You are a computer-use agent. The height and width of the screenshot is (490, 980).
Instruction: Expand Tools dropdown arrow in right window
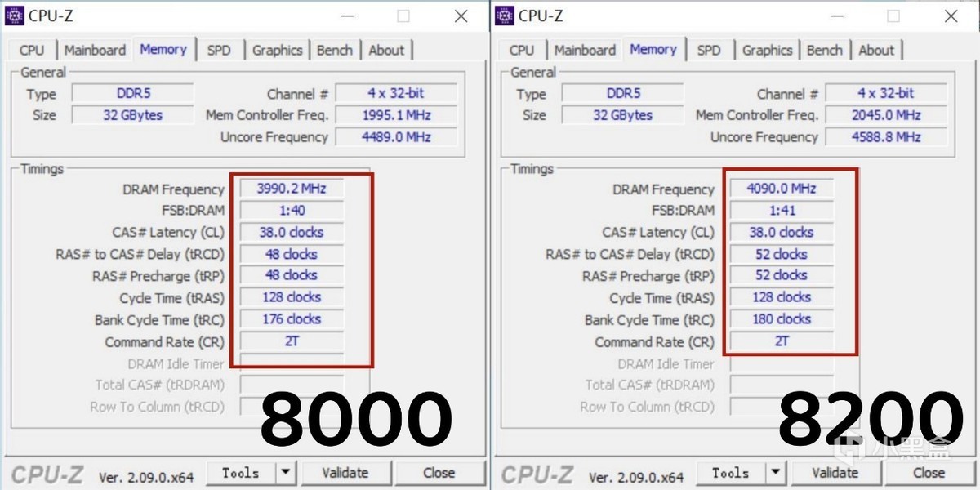pos(776,473)
